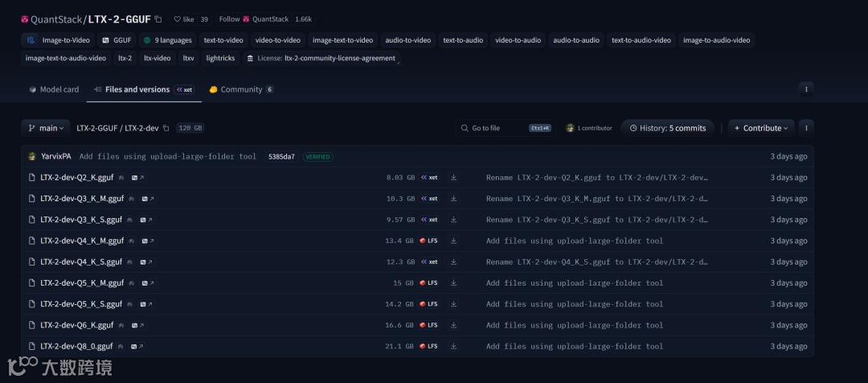The height and width of the screenshot is (383, 868).
Task: Open file LTX-2-dev-Q4_K_M.gguf
Action: point(82,241)
